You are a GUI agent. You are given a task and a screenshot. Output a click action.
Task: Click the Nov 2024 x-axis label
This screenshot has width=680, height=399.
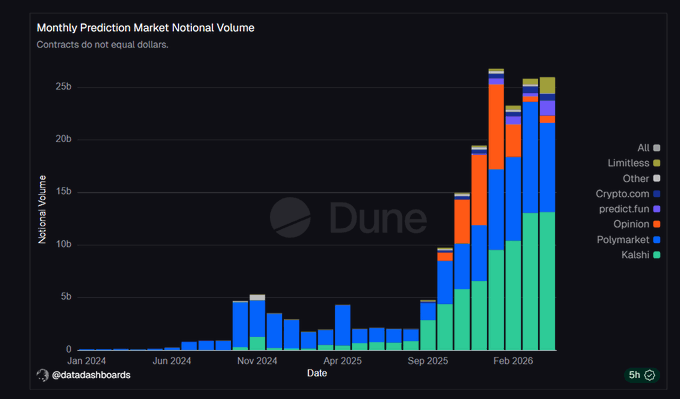click(257, 361)
